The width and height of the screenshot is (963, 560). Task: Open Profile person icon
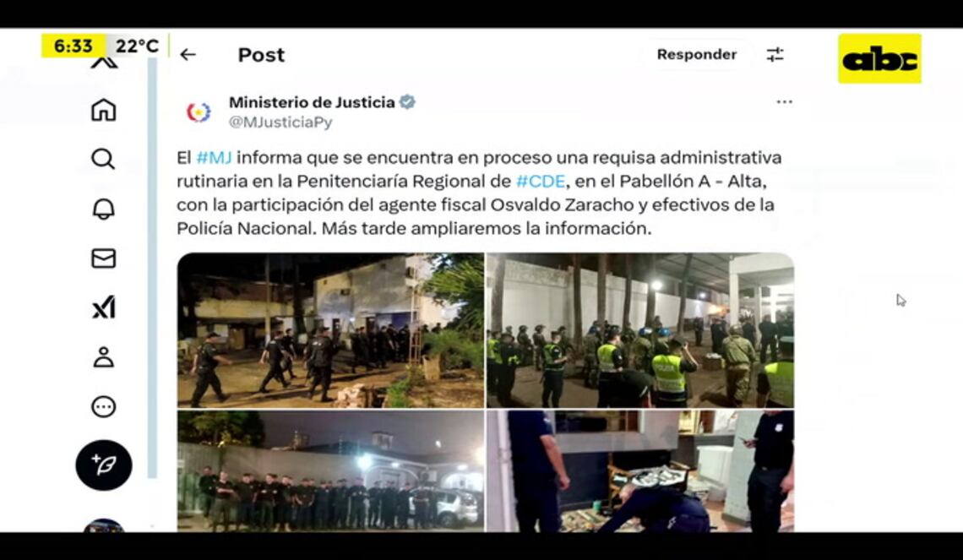click(103, 356)
